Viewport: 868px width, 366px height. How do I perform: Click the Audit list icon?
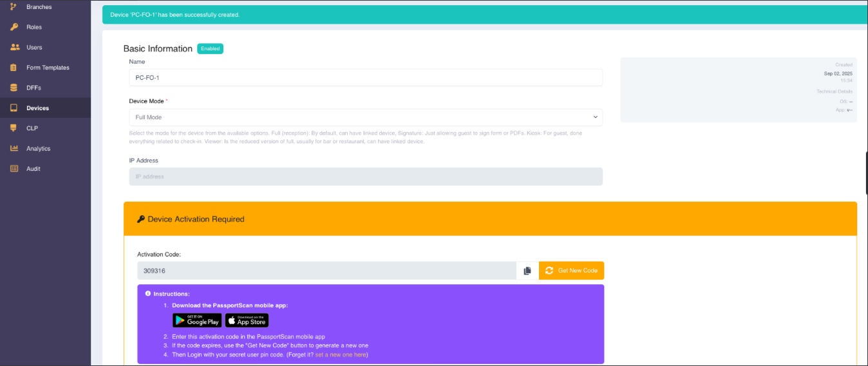(14, 169)
